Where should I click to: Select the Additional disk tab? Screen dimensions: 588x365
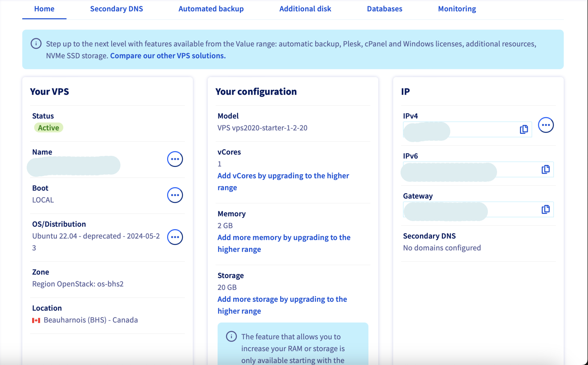(x=305, y=9)
